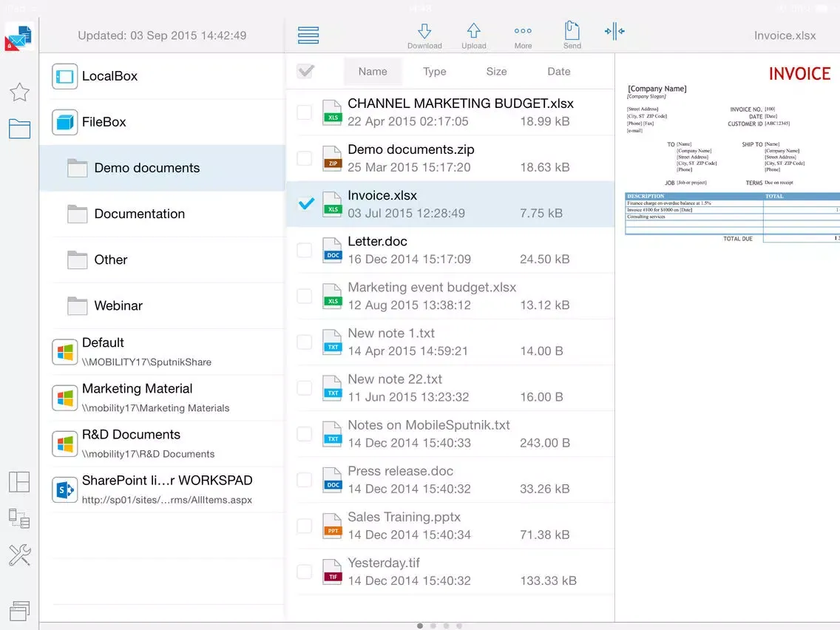Sort files by Name tab
Viewport: 840px width, 630px height.
click(x=373, y=71)
